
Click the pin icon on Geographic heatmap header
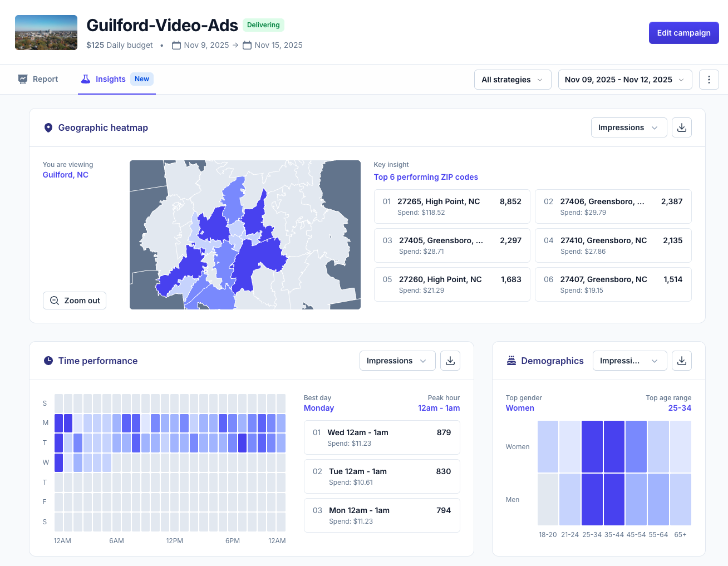[48, 127]
